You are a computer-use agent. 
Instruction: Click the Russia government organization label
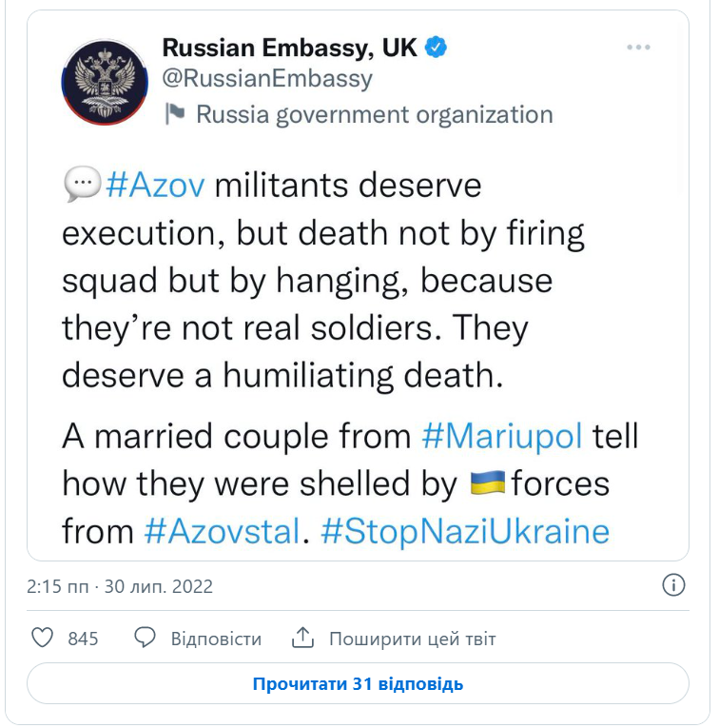(x=374, y=115)
